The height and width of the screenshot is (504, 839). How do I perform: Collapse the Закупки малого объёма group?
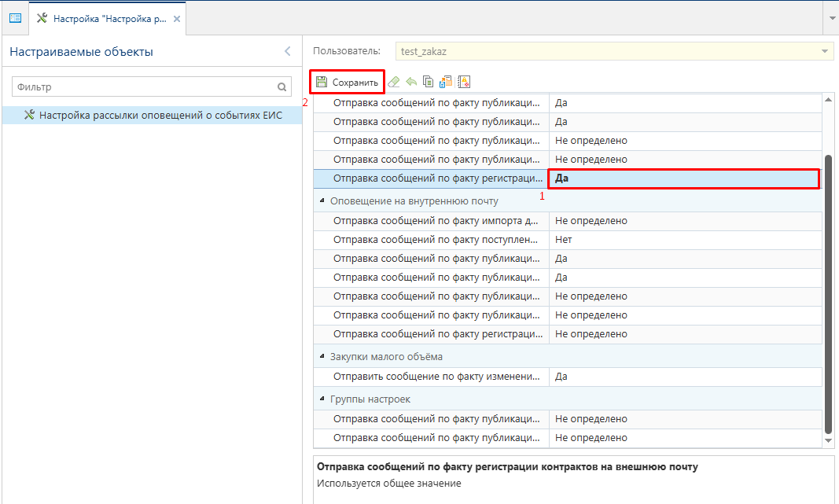[322, 357]
